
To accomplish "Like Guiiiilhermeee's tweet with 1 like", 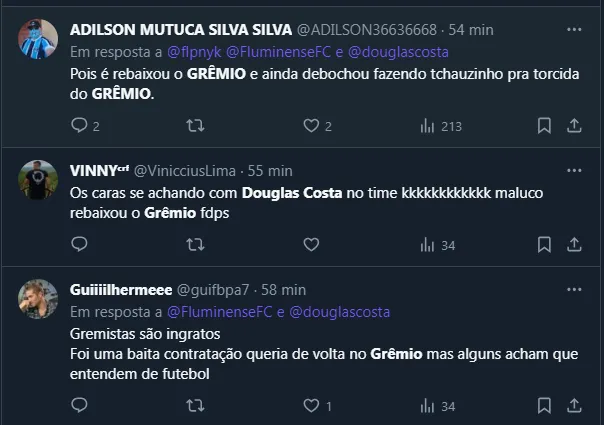I will tap(311, 406).
